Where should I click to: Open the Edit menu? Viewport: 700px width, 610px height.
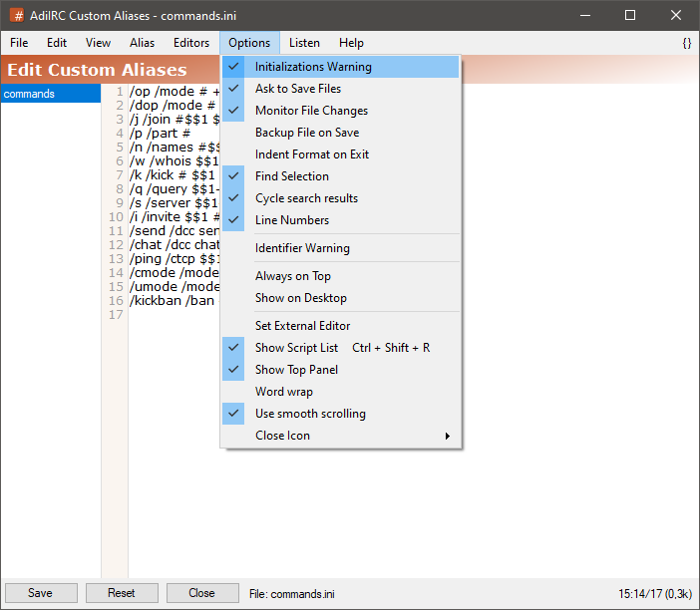click(x=57, y=43)
